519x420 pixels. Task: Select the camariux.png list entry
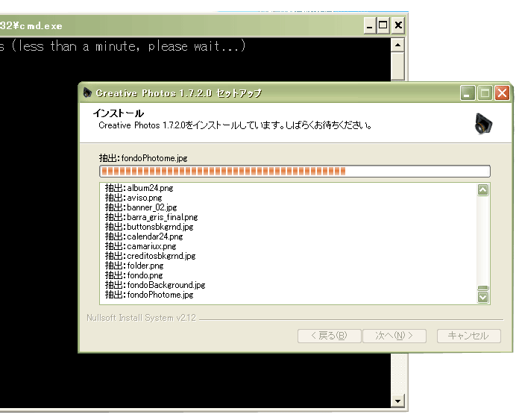coord(141,246)
